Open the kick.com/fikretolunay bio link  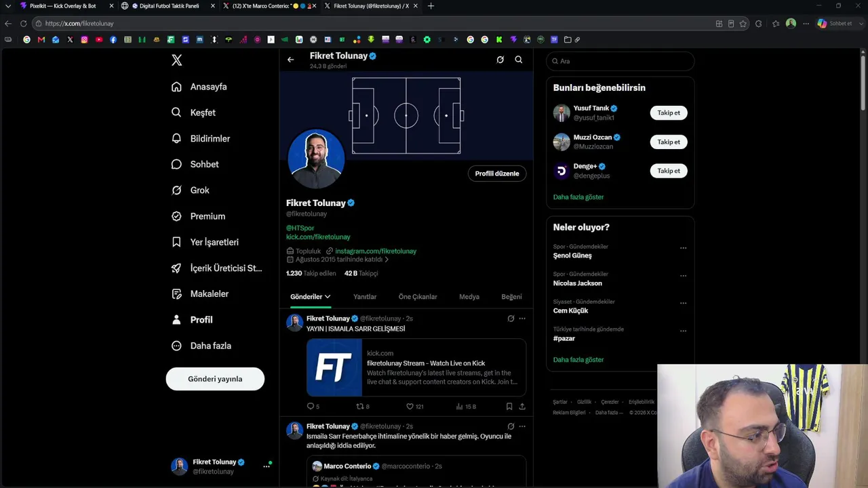(x=318, y=237)
